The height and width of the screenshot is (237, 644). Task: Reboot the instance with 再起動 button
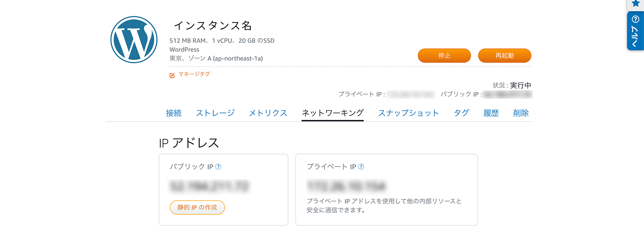pyautogui.click(x=505, y=56)
